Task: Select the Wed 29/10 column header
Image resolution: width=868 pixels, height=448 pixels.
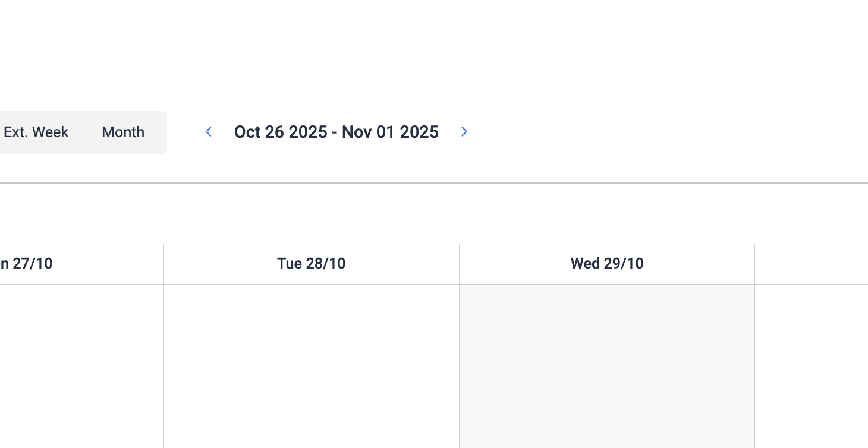Action: 607,264
